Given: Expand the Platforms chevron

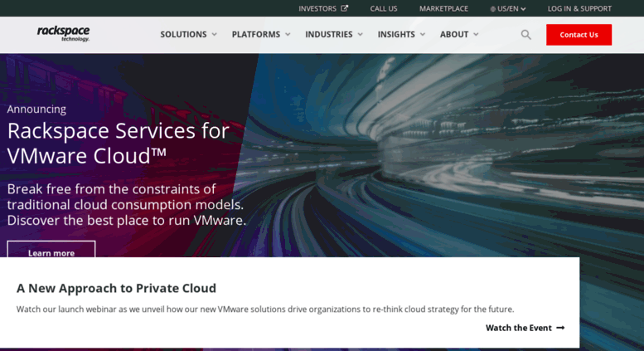Looking at the screenshot, I should [288, 35].
